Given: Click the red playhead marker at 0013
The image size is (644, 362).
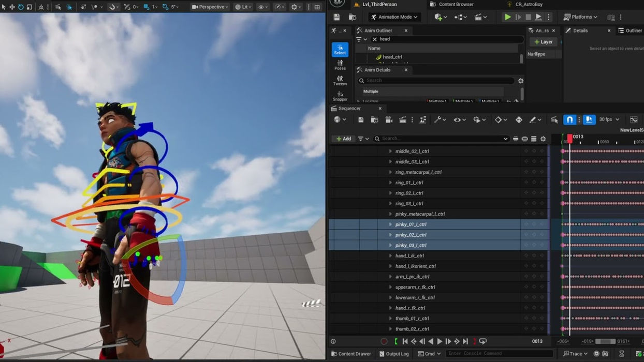Looking at the screenshot, I should point(569,138).
